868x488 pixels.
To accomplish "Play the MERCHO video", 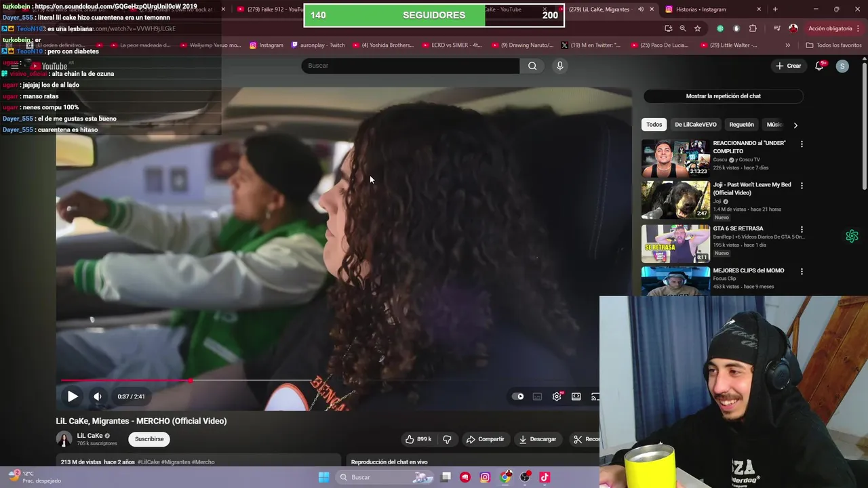I will (x=73, y=396).
